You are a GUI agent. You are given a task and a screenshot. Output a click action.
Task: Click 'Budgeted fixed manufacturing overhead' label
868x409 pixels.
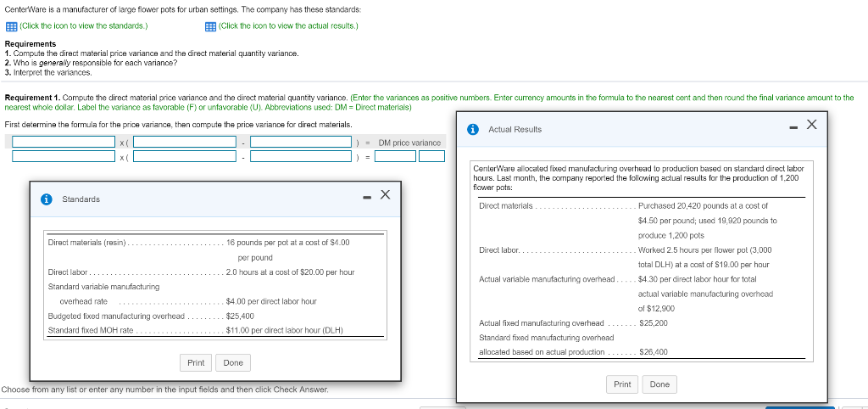(116, 316)
